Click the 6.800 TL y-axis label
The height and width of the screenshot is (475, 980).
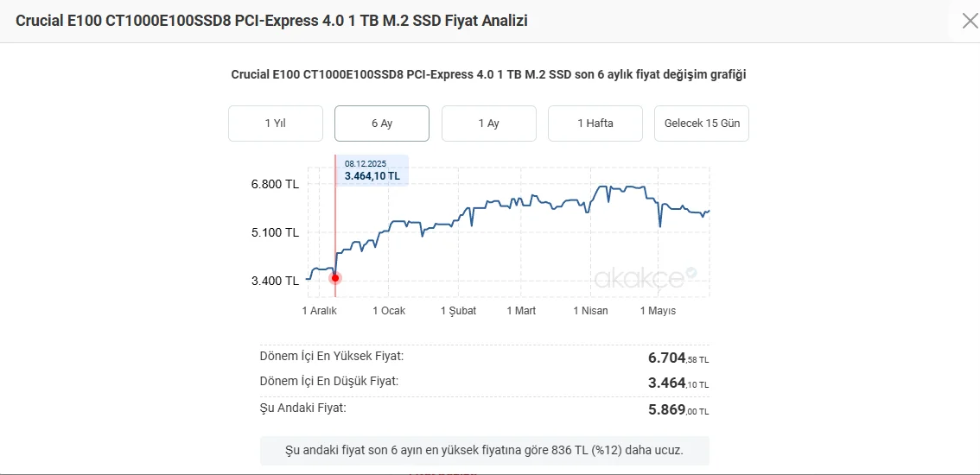[x=275, y=184]
